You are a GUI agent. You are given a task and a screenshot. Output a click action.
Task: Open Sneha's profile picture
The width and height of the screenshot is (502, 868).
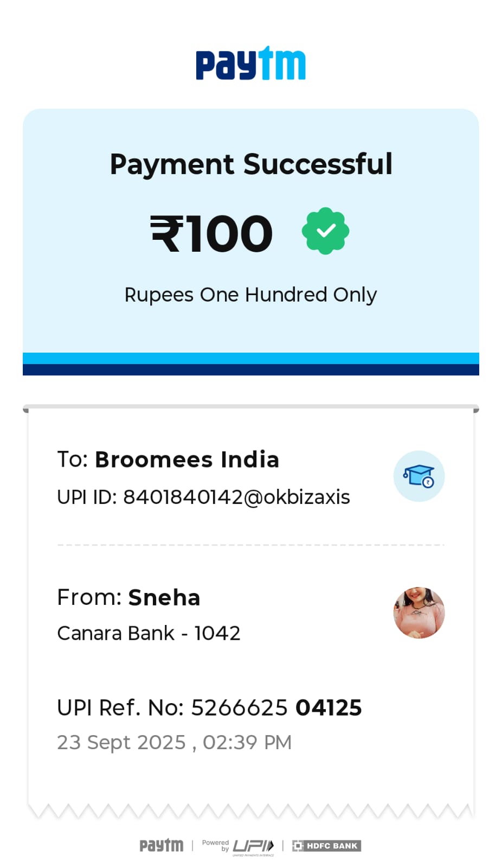(x=419, y=612)
